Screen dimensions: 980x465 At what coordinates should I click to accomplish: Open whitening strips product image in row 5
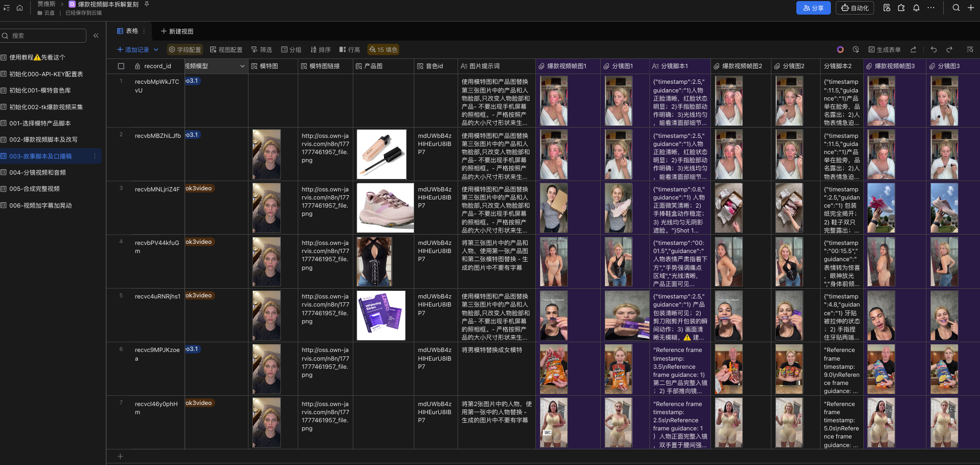pyautogui.click(x=381, y=315)
